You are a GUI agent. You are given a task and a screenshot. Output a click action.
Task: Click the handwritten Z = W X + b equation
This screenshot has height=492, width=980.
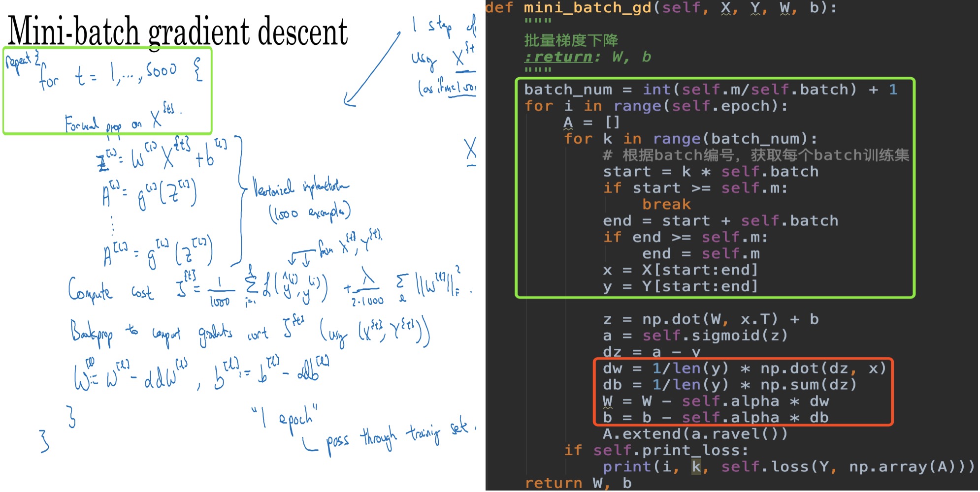tap(162, 154)
